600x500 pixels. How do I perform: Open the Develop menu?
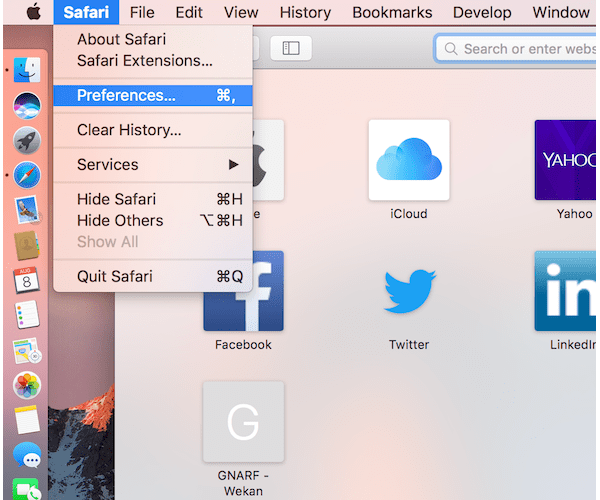click(x=482, y=12)
